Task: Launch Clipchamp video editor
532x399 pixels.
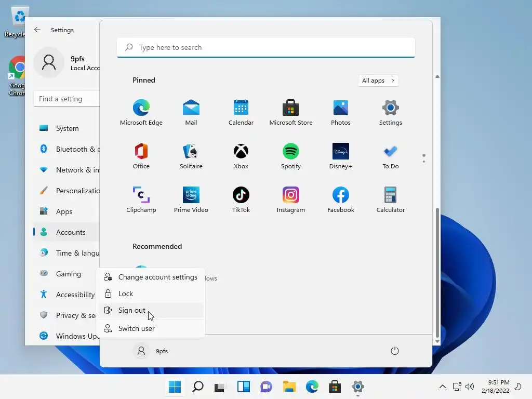Action: (141, 199)
